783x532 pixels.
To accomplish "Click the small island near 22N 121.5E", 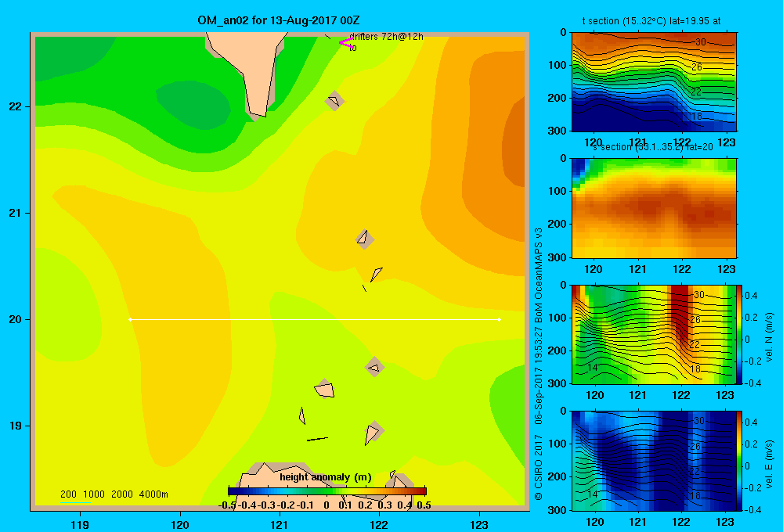I will coord(334,101).
